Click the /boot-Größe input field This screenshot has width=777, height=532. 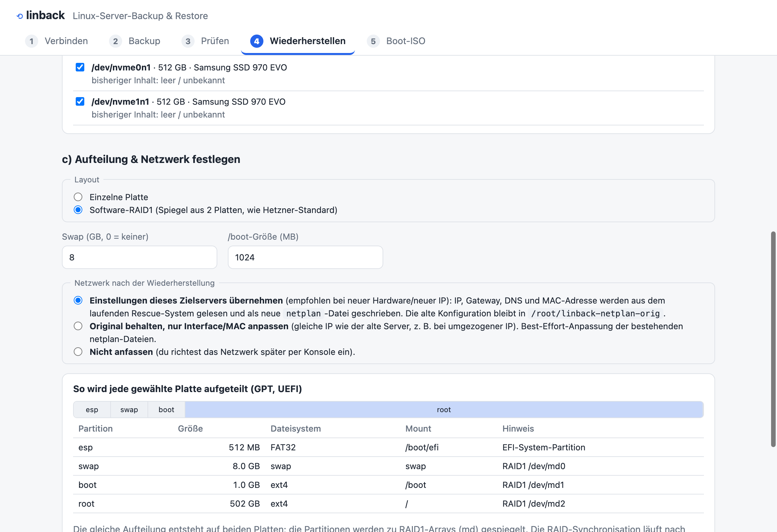(x=305, y=257)
